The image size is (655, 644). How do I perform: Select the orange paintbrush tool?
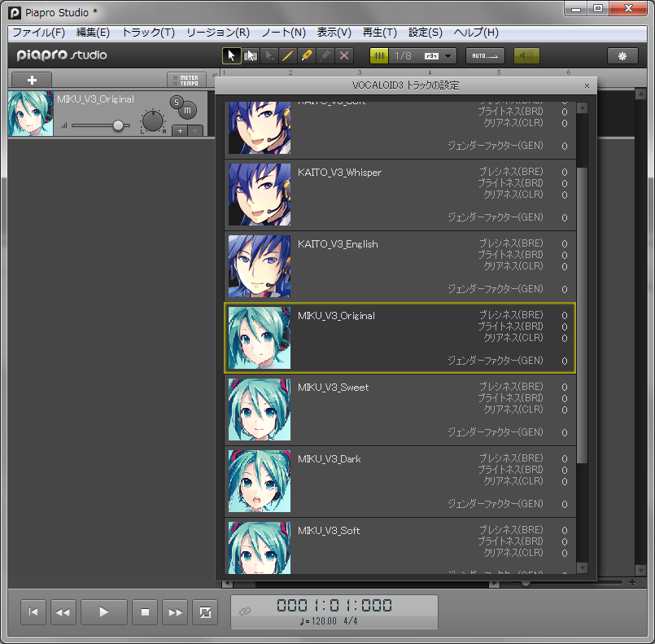point(307,55)
